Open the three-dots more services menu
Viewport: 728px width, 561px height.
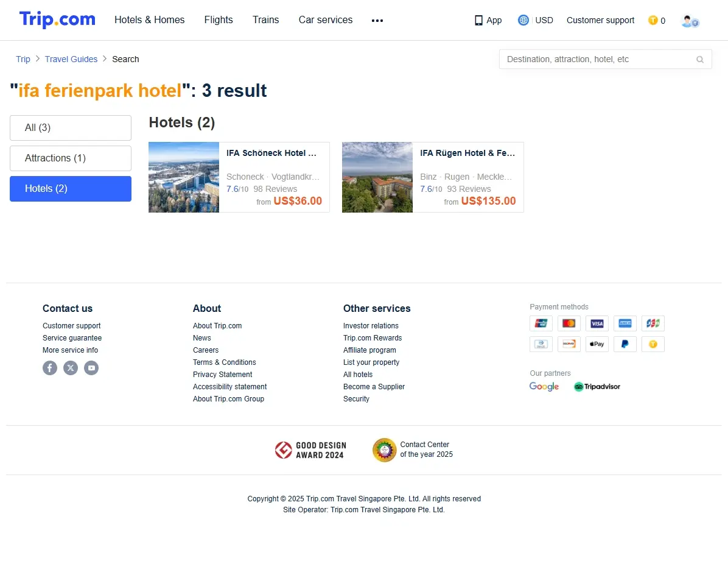tap(377, 21)
